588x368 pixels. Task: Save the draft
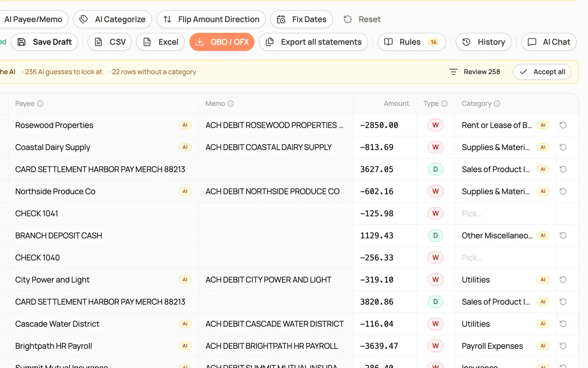pyautogui.click(x=45, y=42)
